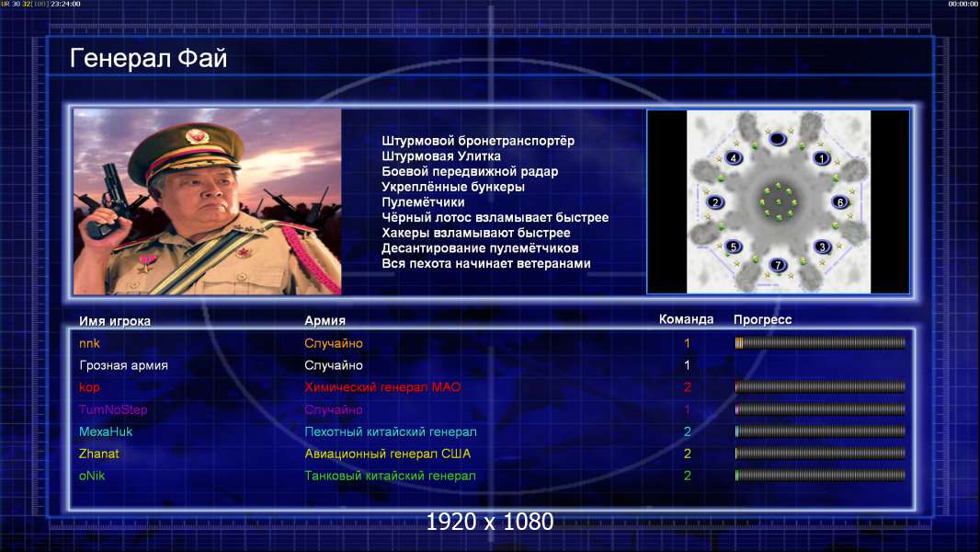Click 'Штурмовой бронетранспортёр' ability line
The image size is (980, 552).
point(478,141)
